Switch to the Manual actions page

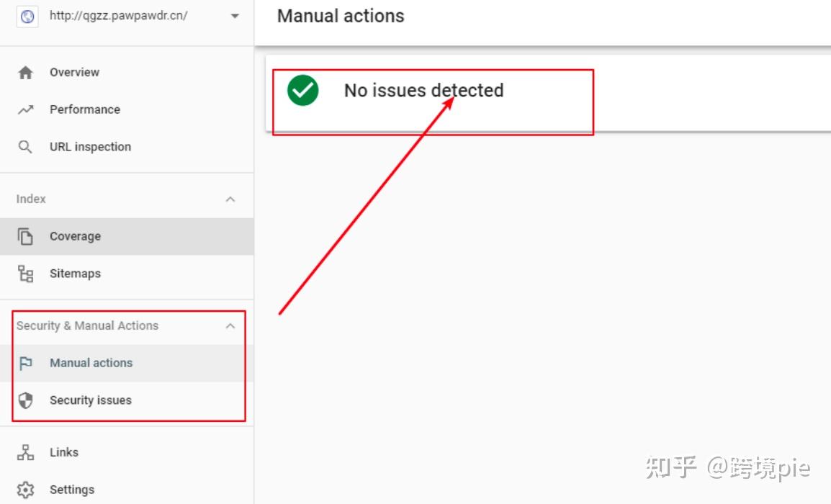(x=91, y=363)
